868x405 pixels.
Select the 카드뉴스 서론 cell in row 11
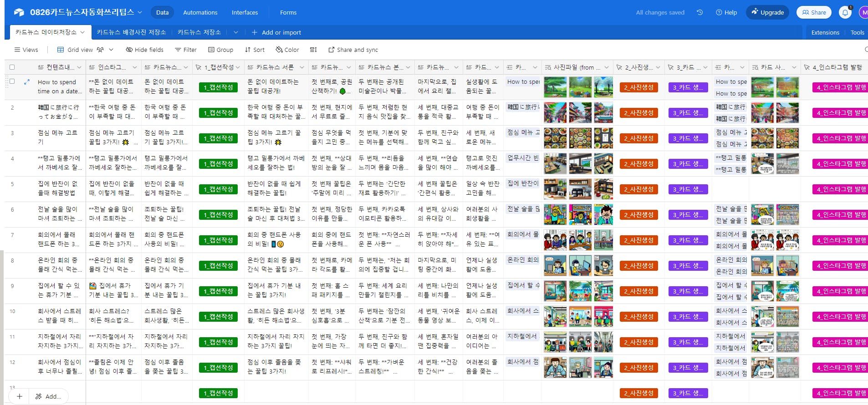[276, 342]
